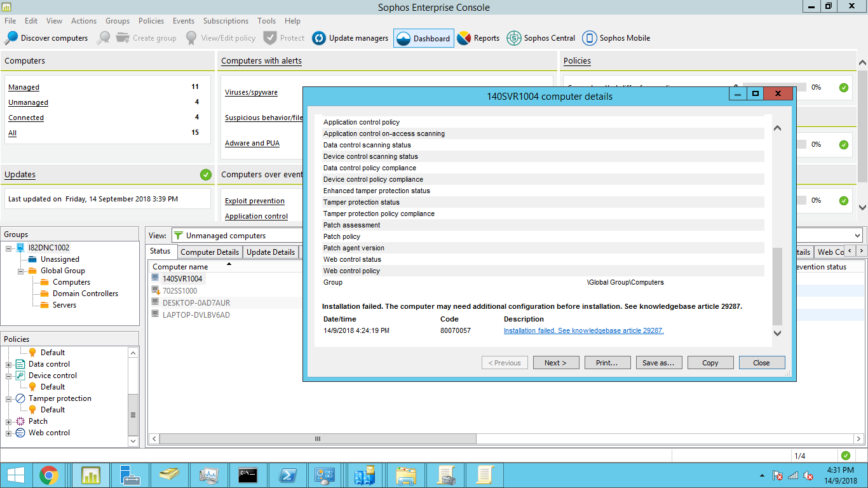Screen dimensions: 868x488
Task: Click the computer list horizontal scrollbar
Action: click(317, 438)
